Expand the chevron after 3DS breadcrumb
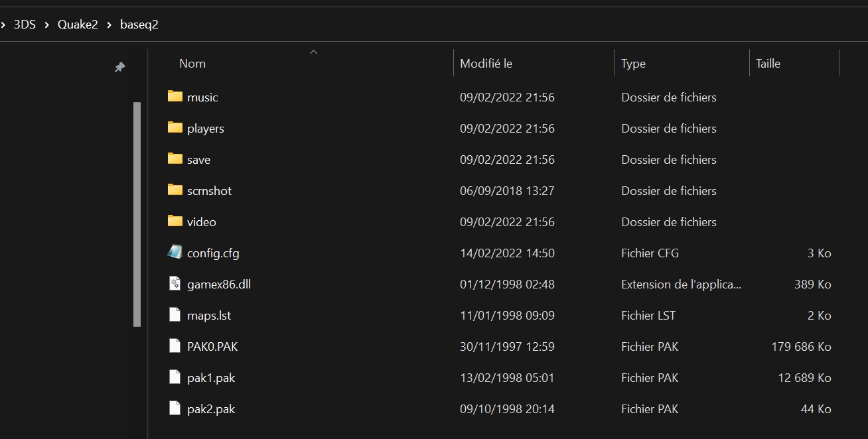The image size is (868, 439). coord(46,25)
